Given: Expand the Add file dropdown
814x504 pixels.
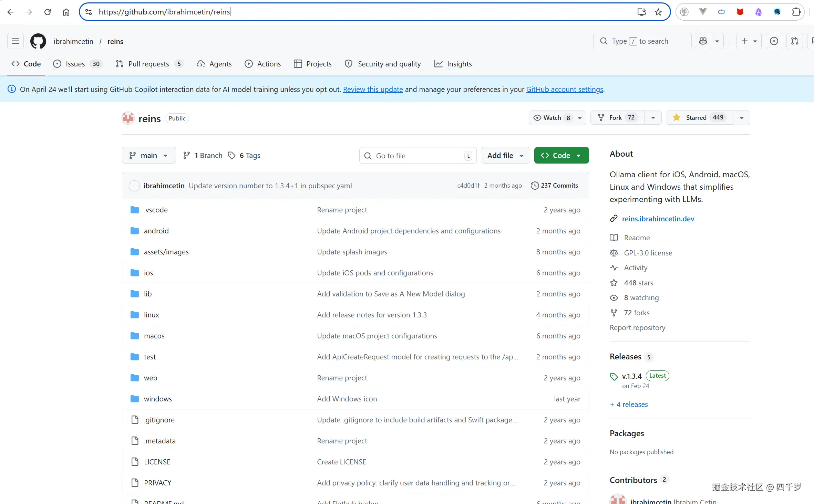Looking at the screenshot, I should tap(505, 156).
